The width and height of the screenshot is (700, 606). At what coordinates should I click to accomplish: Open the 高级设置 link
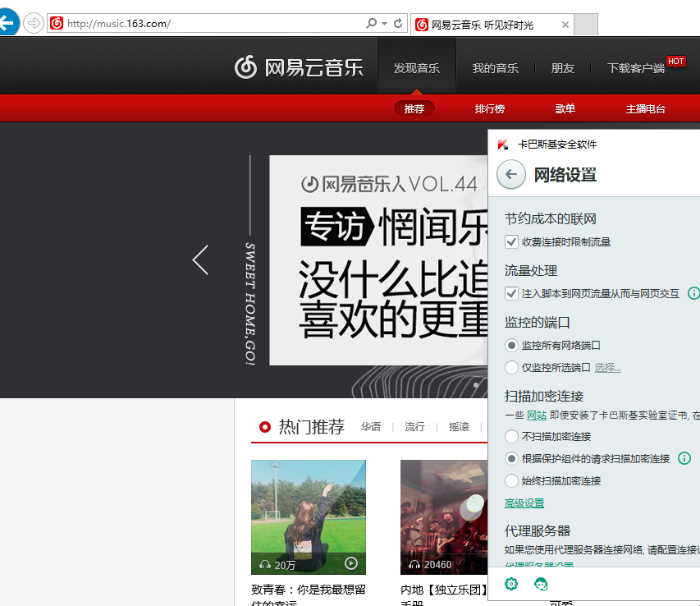[524, 503]
